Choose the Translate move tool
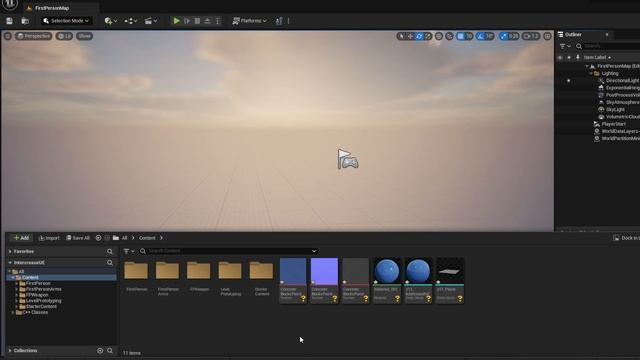640x360 pixels. click(x=410, y=36)
